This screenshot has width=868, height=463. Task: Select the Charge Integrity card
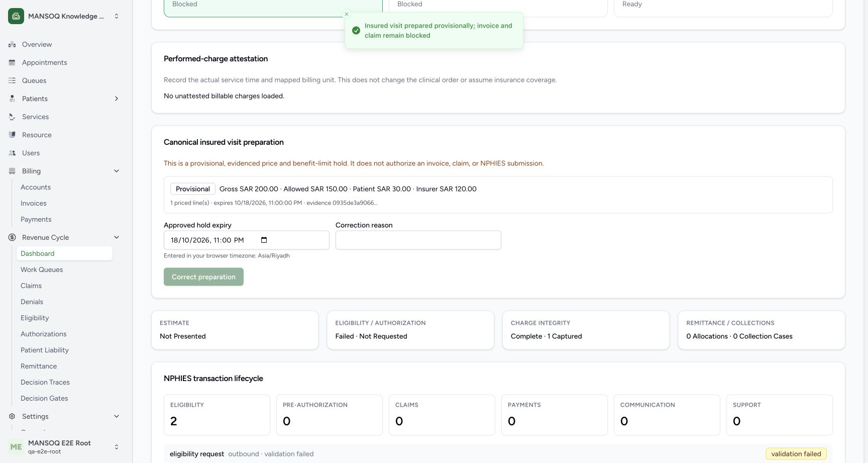click(x=586, y=330)
